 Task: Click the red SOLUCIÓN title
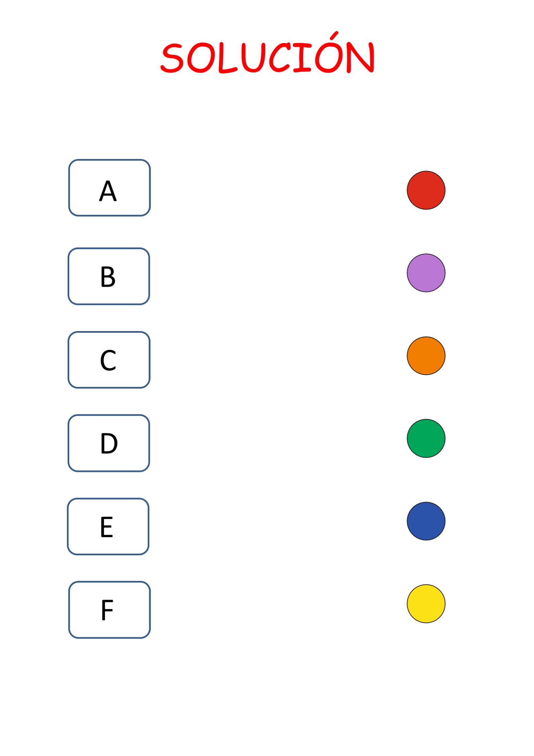coord(268,53)
